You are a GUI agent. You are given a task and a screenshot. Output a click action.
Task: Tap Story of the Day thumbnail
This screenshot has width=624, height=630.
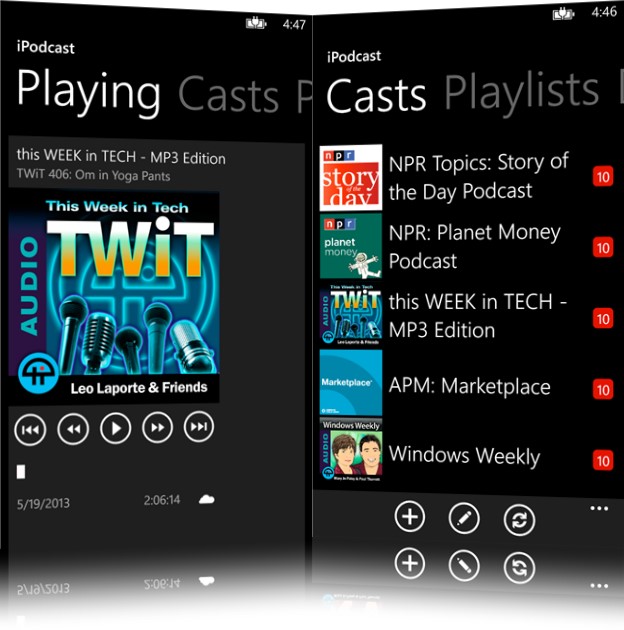click(351, 178)
